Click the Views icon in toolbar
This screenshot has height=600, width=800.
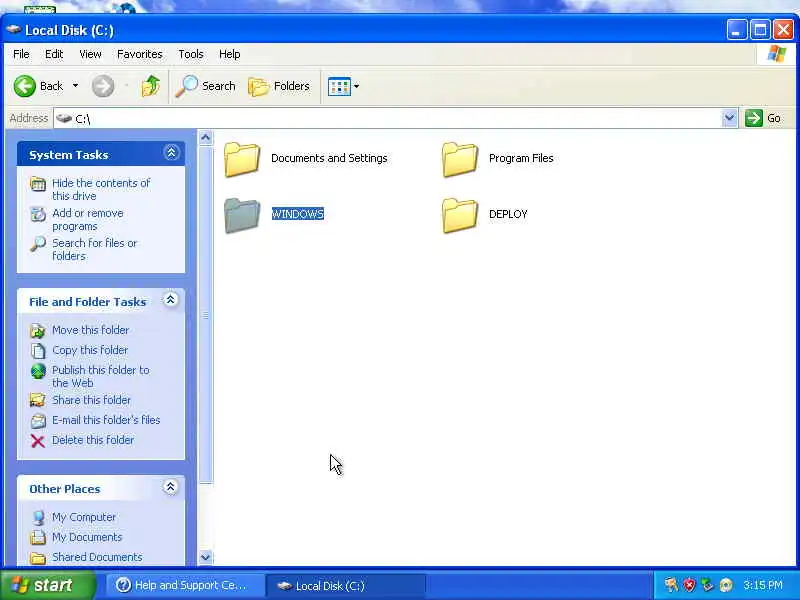(x=339, y=86)
